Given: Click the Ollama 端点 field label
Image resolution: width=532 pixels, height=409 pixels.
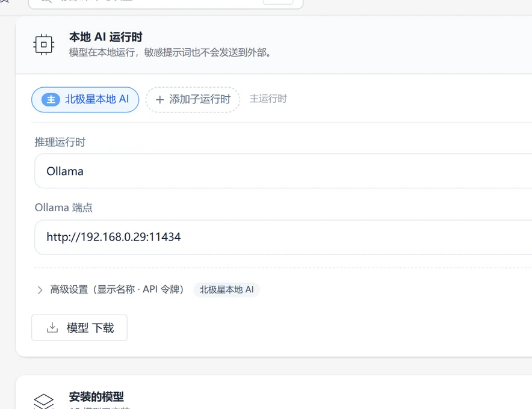Looking at the screenshot, I should tap(63, 208).
